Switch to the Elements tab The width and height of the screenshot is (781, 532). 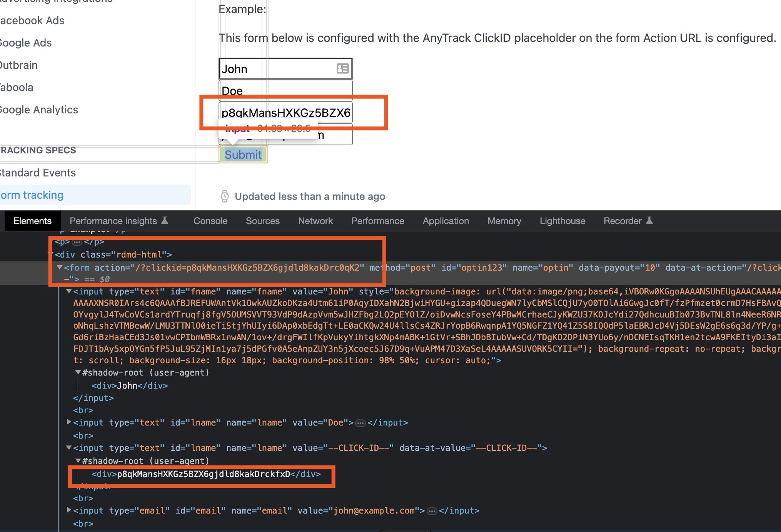click(32, 221)
